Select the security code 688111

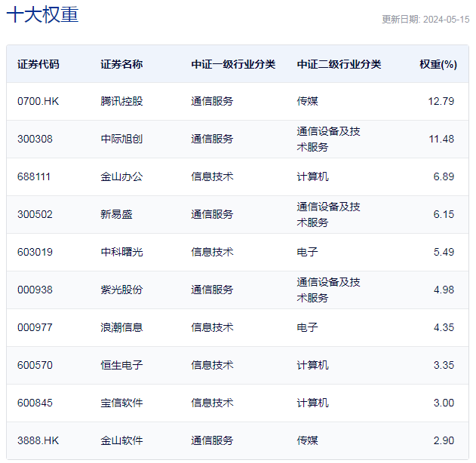34,176
